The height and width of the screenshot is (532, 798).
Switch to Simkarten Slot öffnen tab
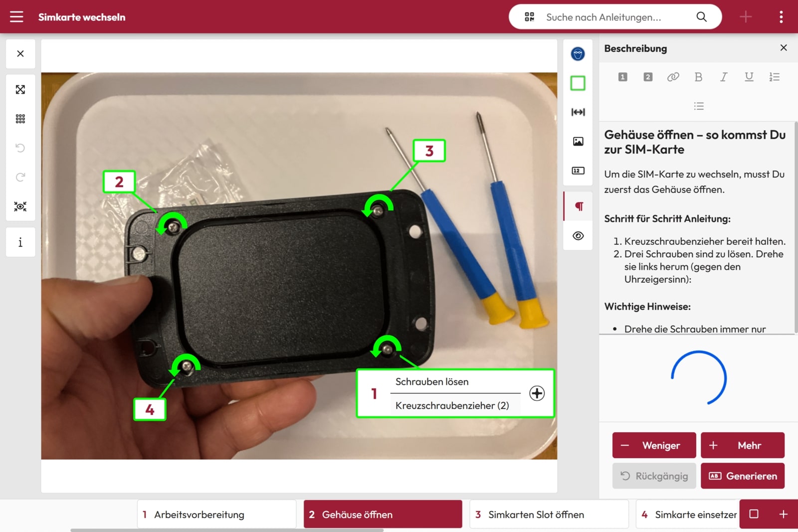click(549, 515)
